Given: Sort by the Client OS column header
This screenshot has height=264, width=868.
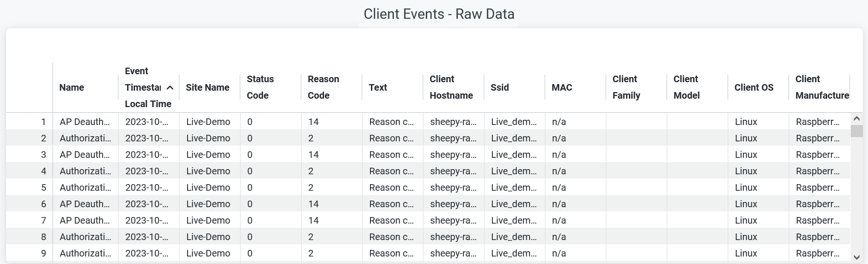Looking at the screenshot, I should 754,87.
